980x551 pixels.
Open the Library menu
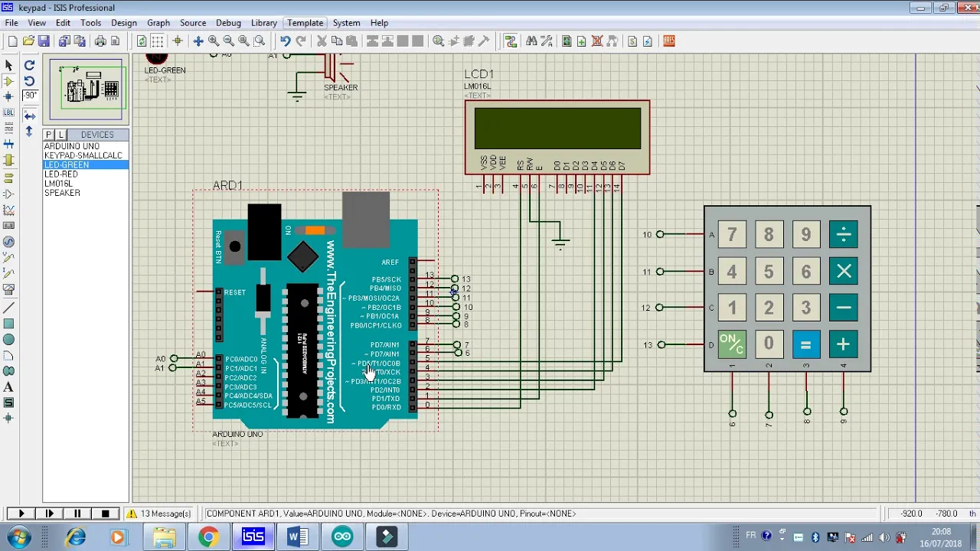tap(264, 23)
